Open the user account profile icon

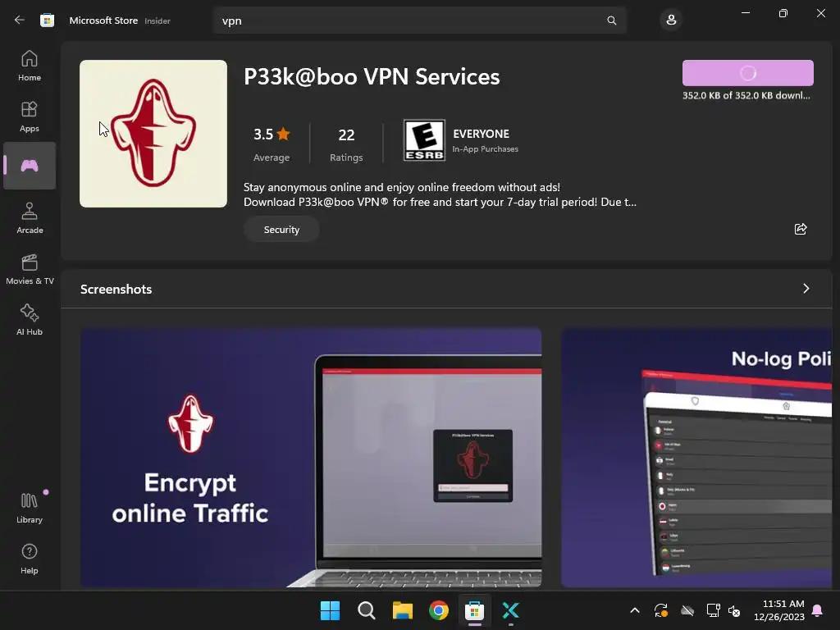(x=671, y=21)
